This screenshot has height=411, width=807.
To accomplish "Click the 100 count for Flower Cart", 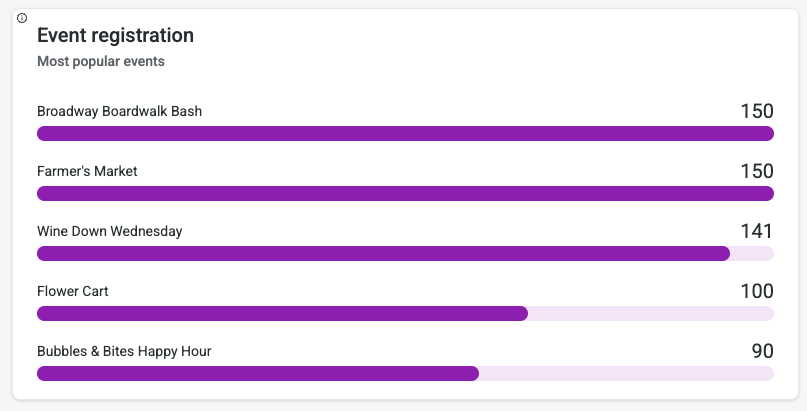I will [x=756, y=291].
